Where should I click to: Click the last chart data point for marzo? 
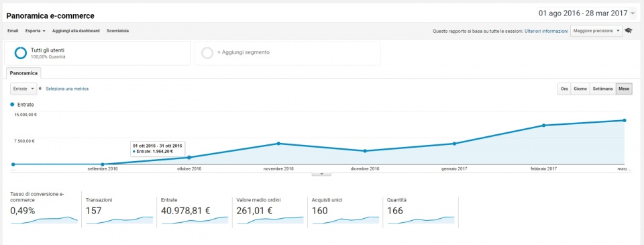pos(625,120)
